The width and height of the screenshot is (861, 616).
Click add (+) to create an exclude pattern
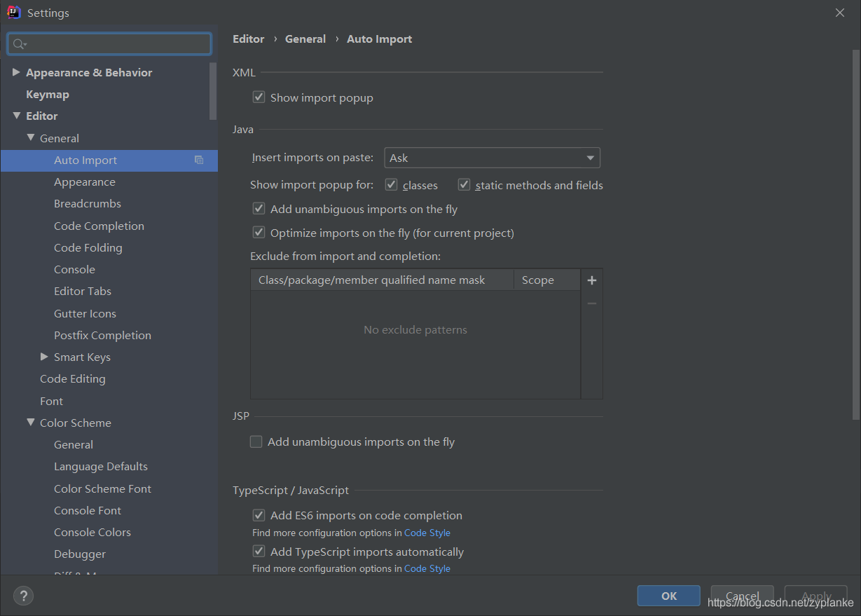click(x=591, y=280)
